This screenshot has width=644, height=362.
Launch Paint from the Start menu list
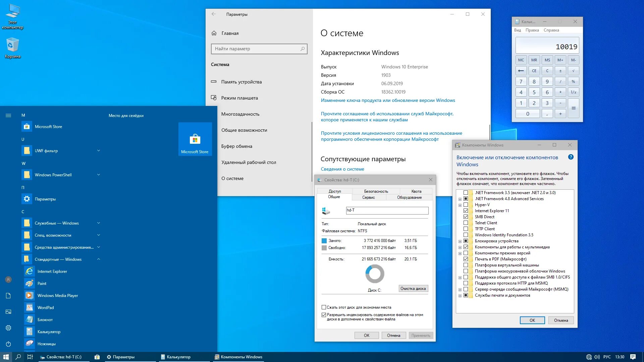42,283
